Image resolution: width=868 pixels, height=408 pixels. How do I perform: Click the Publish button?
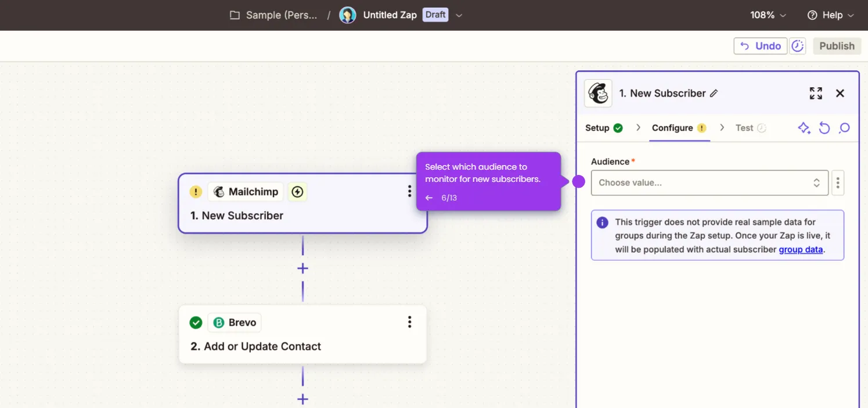(x=837, y=46)
